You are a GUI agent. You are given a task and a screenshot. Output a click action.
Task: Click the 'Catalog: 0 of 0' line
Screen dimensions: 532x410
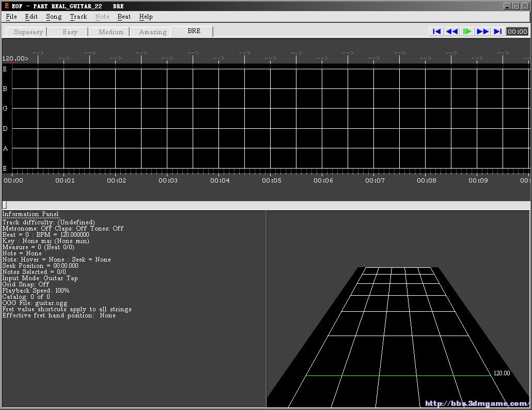26,297
